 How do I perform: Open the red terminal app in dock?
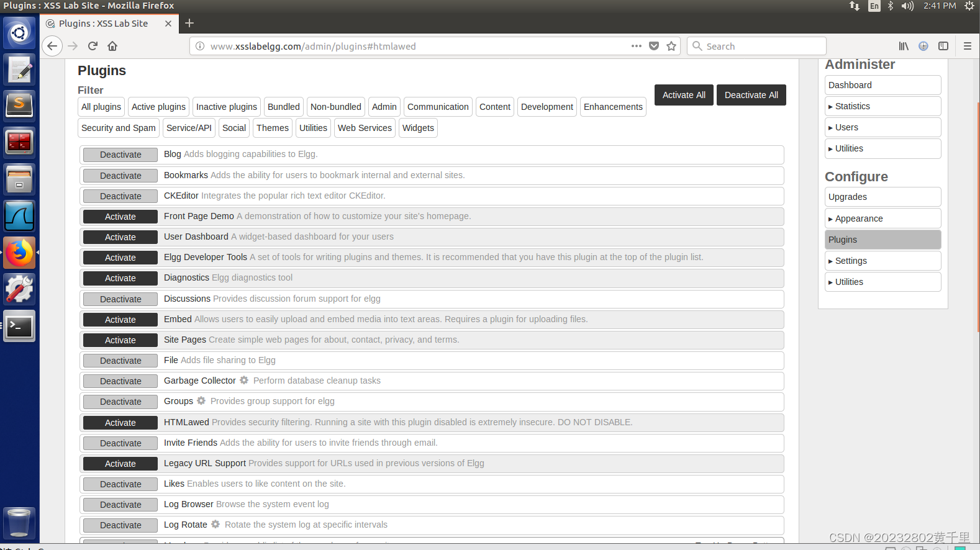pos(19,142)
